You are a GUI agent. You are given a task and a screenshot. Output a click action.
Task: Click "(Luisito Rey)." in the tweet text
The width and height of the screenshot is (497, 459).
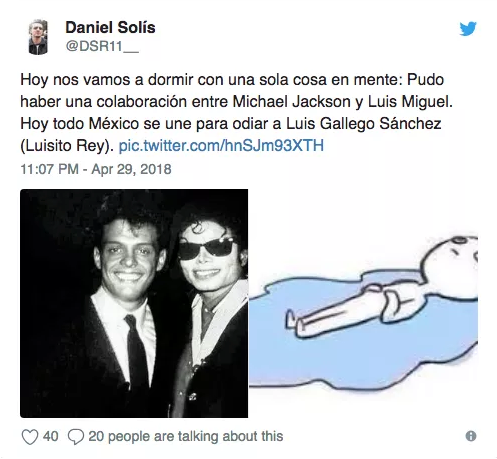point(67,146)
